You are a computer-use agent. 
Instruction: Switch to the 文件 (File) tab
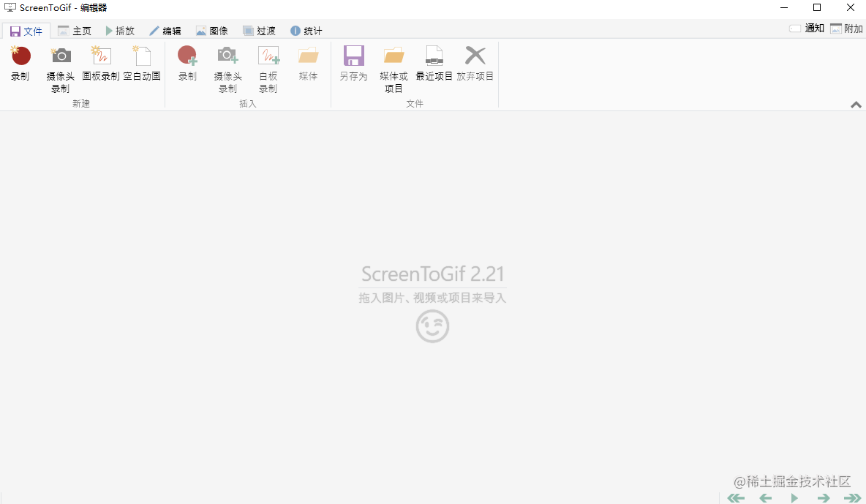coord(26,31)
